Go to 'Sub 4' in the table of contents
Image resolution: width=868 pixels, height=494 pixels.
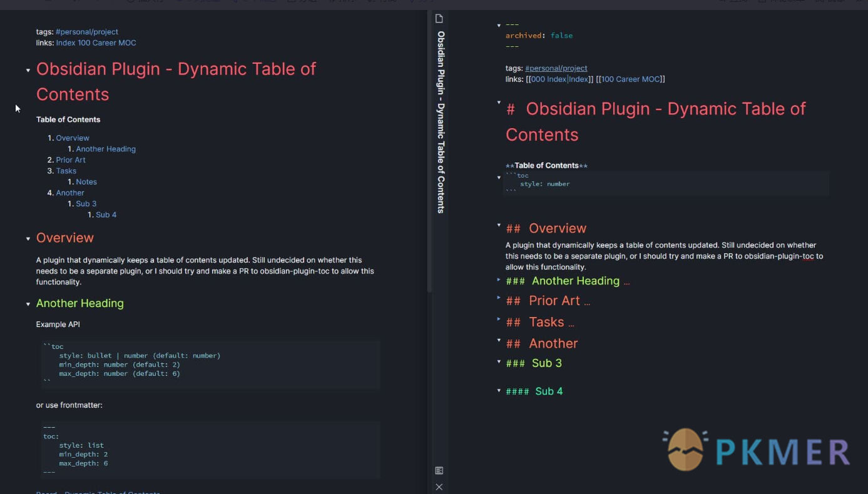click(106, 215)
